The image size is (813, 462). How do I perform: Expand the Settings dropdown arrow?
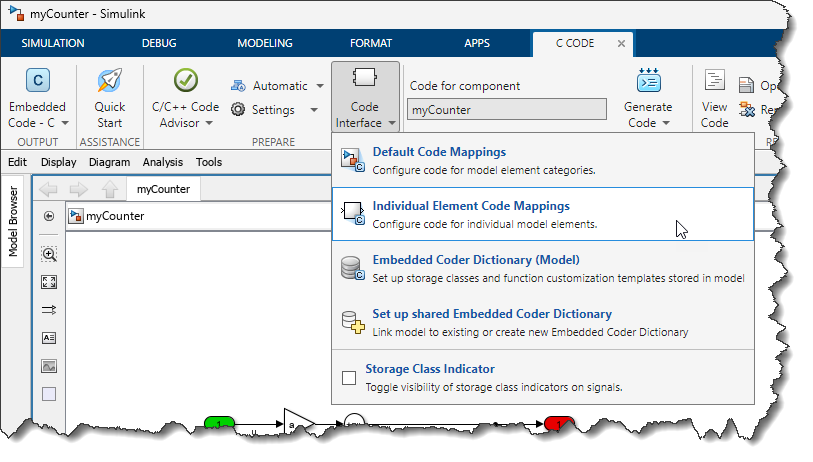[313, 110]
